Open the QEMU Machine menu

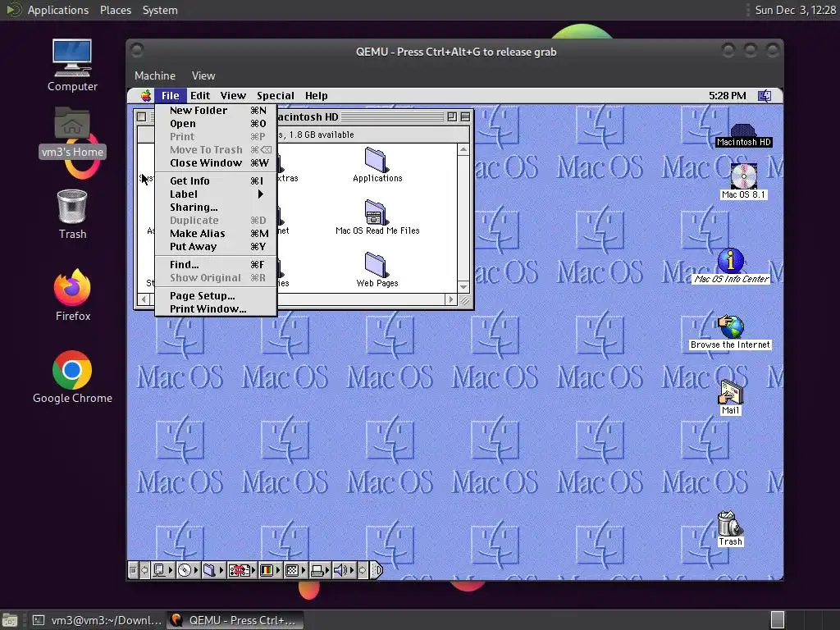click(x=155, y=75)
